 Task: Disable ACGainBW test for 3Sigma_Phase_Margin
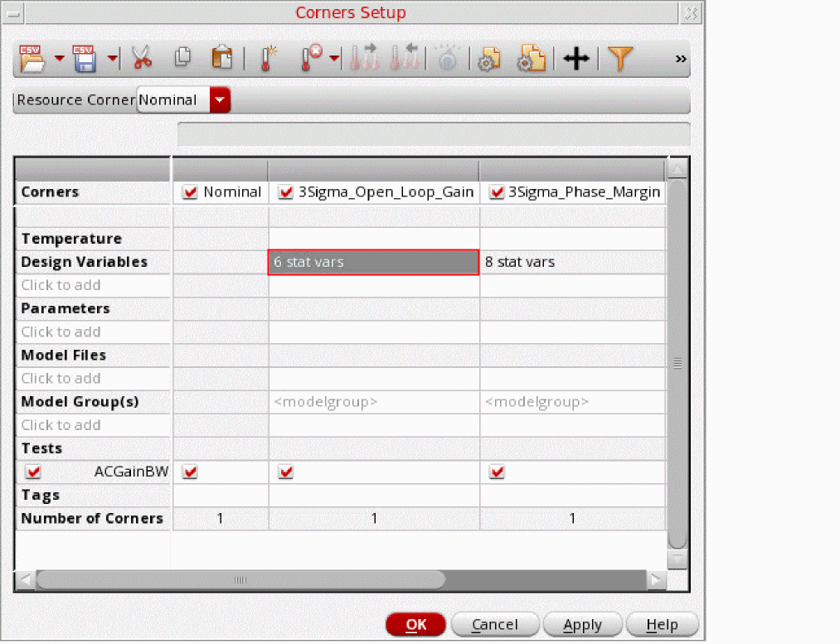[x=498, y=472]
